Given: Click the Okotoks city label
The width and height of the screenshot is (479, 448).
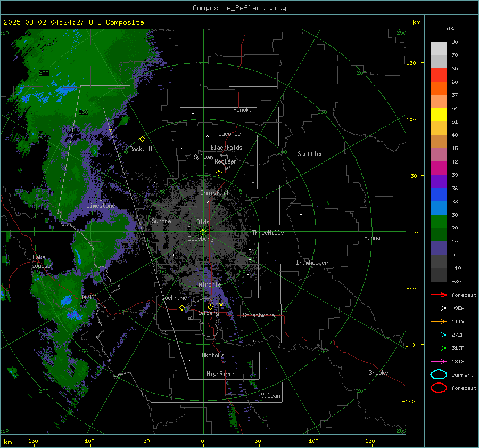Looking at the screenshot, I should tap(213, 355).
